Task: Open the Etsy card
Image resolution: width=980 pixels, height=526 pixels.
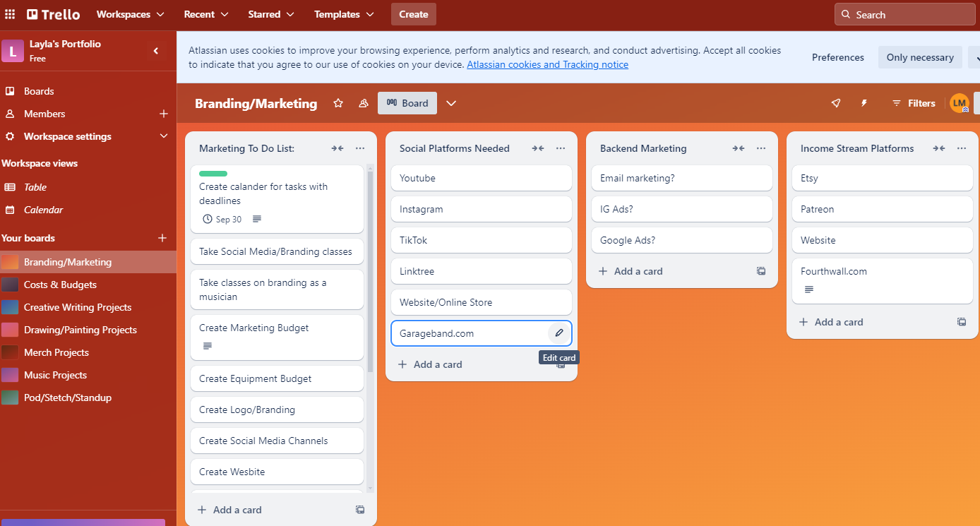Action: (883, 178)
